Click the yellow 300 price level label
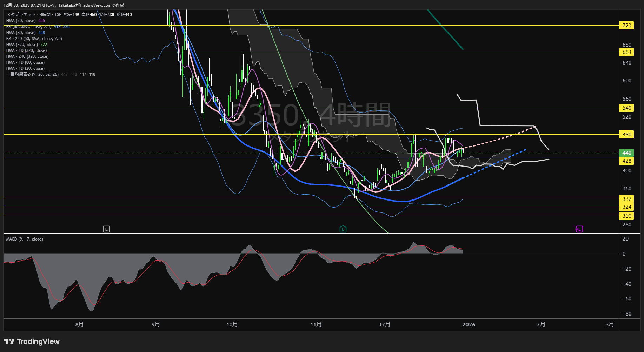This screenshot has width=644, height=352. click(x=626, y=216)
